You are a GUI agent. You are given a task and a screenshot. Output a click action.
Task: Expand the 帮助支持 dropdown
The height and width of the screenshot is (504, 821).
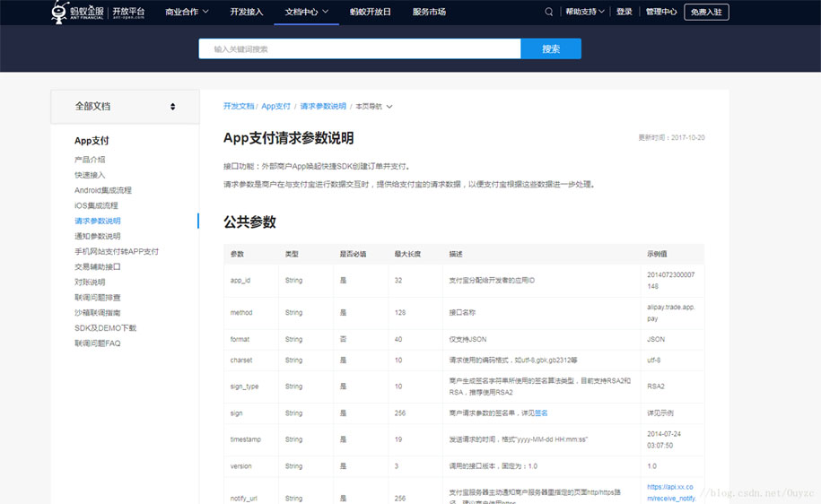click(585, 12)
